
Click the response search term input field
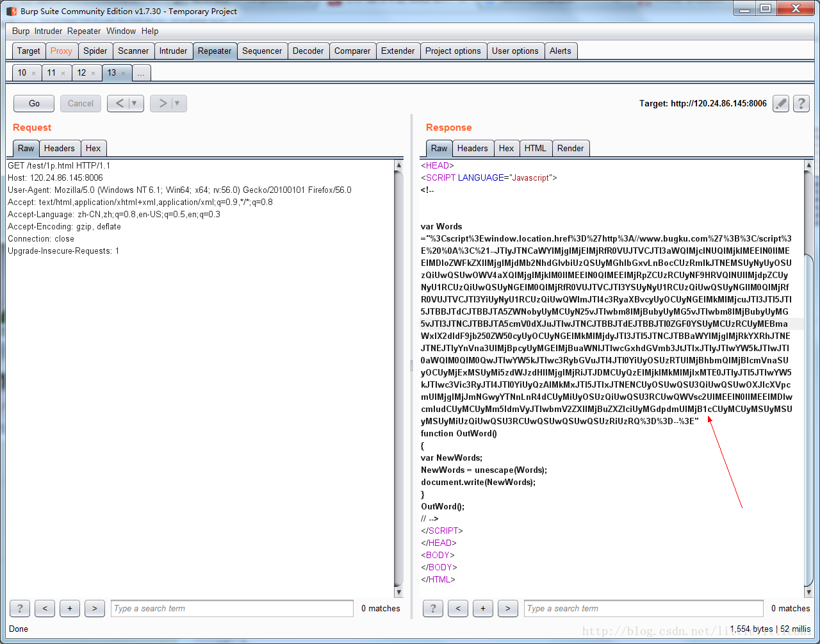(644, 608)
